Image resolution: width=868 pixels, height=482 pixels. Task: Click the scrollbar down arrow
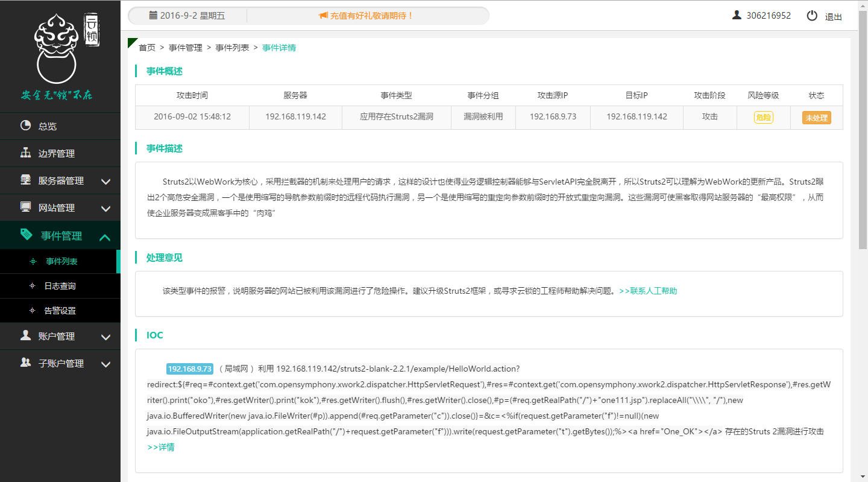863,477
